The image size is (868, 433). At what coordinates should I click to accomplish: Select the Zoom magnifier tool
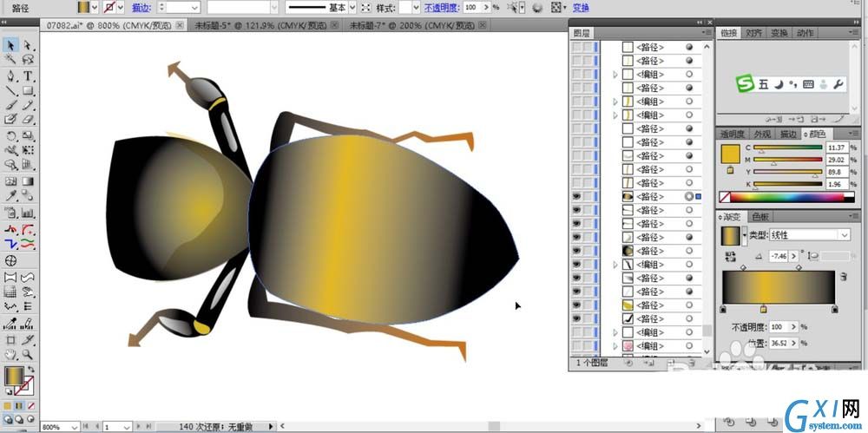click(28, 354)
